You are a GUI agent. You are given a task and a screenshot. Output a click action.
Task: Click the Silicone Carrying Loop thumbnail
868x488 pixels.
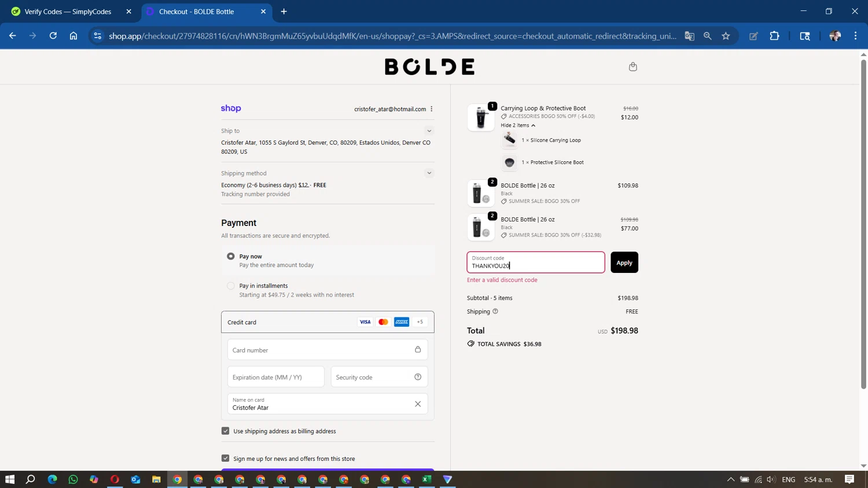tap(509, 140)
